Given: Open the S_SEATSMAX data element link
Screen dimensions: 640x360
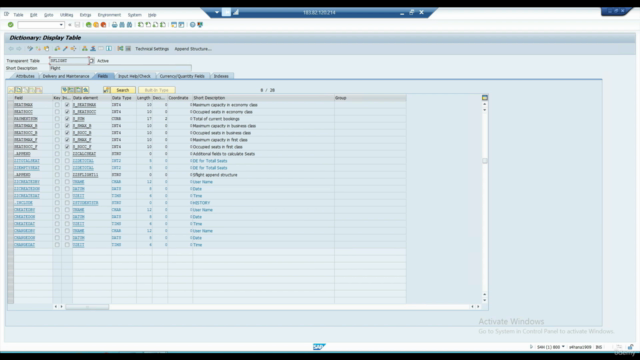Looking at the screenshot, I should [84, 105].
